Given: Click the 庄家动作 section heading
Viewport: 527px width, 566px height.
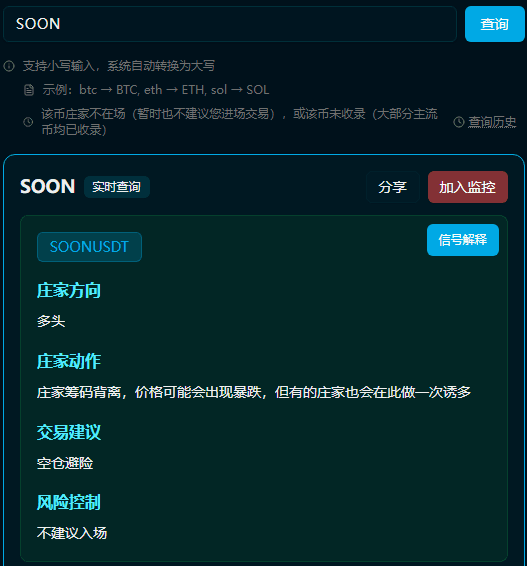Looking at the screenshot, I should click(69, 361).
